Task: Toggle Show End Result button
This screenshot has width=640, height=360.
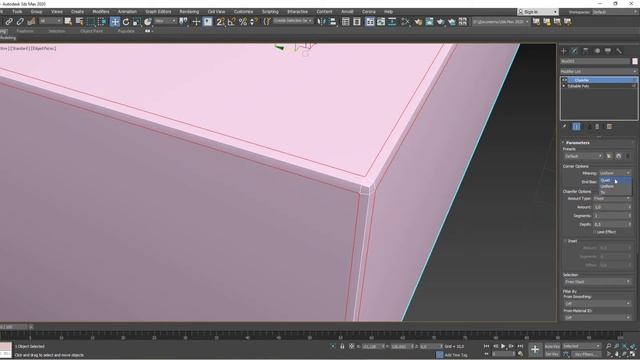Action: (x=576, y=127)
